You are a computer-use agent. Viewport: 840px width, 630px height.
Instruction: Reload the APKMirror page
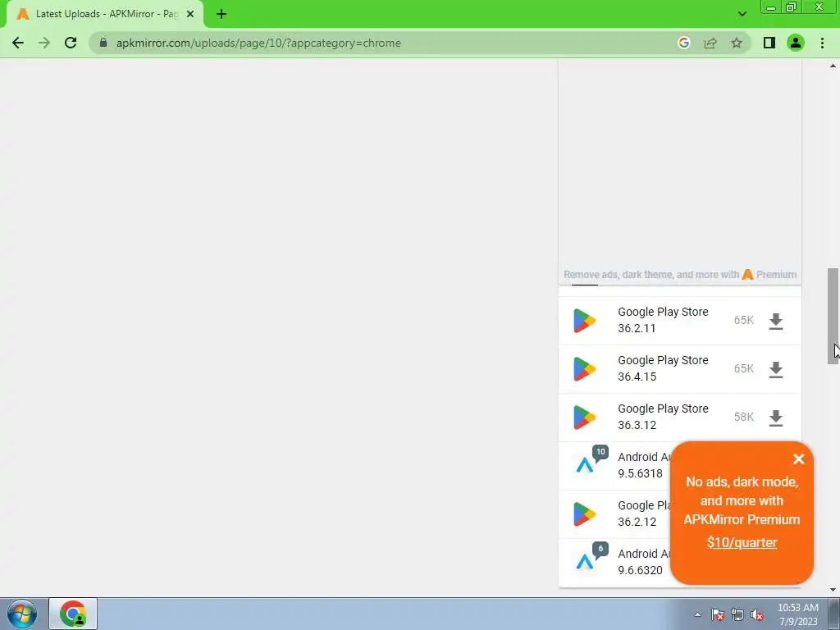tap(71, 43)
